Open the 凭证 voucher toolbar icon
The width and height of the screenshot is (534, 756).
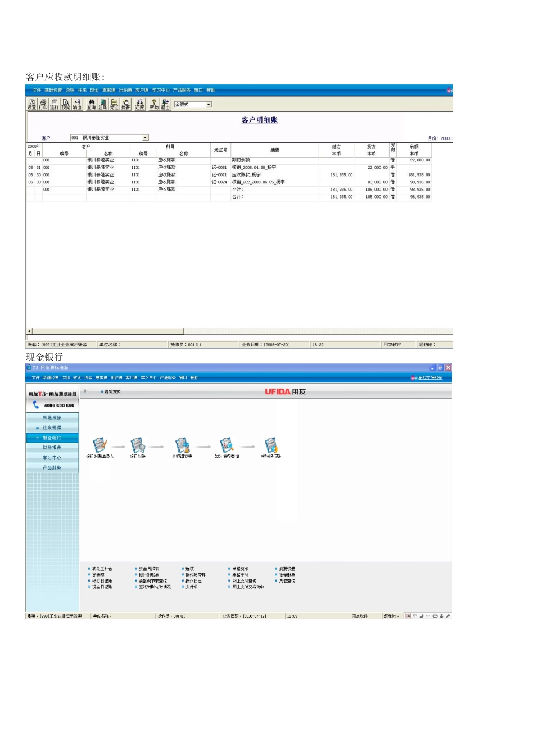pyautogui.click(x=114, y=104)
